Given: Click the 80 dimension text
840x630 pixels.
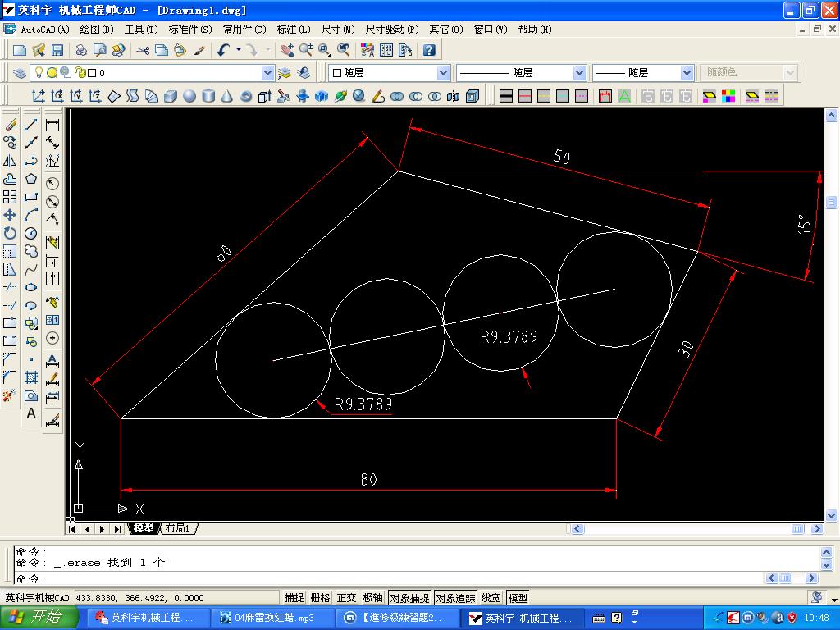Looking at the screenshot, I should tap(368, 479).
